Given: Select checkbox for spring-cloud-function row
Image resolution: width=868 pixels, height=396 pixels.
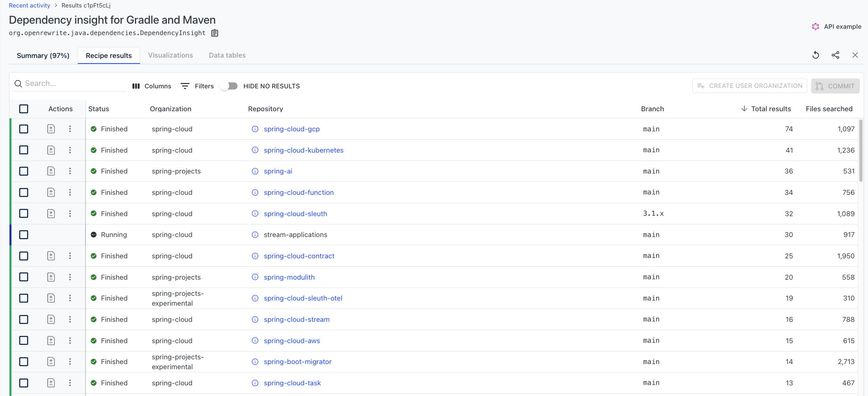Looking at the screenshot, I should coord(24,192).
